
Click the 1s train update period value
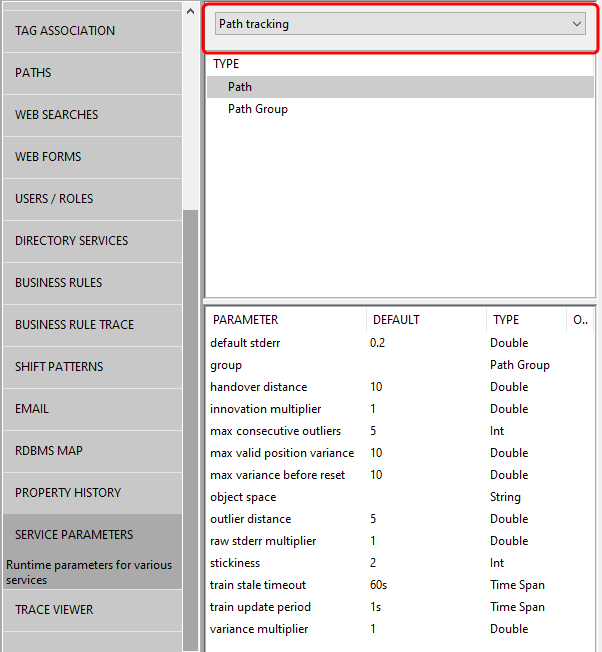375,607
